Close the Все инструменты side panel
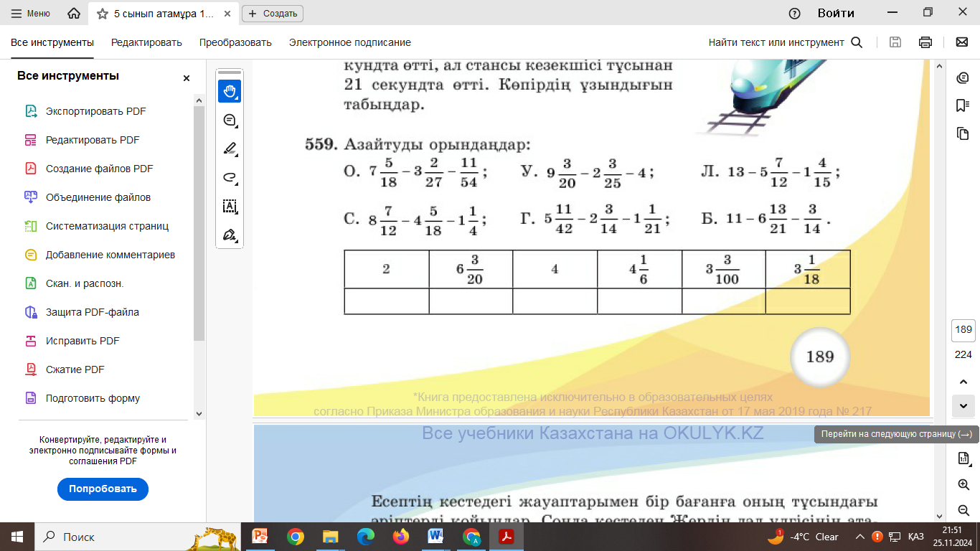This screenshot has height=551, width=980. (x=187, y=78)
